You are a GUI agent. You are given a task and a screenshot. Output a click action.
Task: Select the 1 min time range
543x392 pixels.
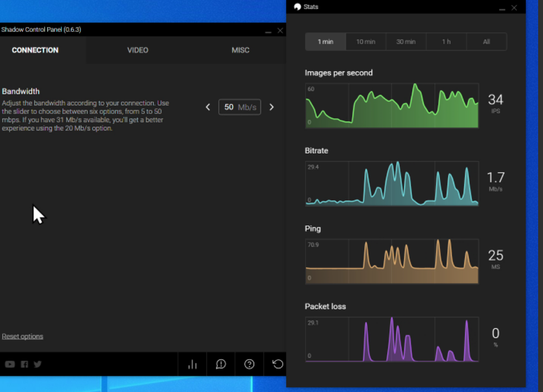coord(326,42)
